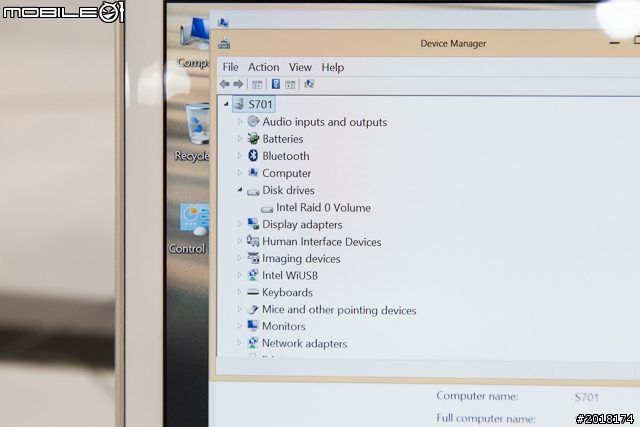
Task: Click the Forward arrow toolbar icon
Action: click(x=238, y=84)
